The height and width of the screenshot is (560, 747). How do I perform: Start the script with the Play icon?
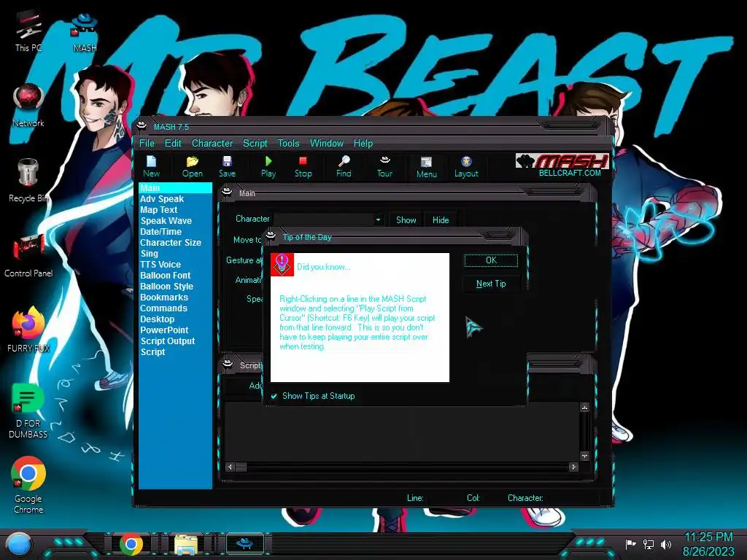268,167
